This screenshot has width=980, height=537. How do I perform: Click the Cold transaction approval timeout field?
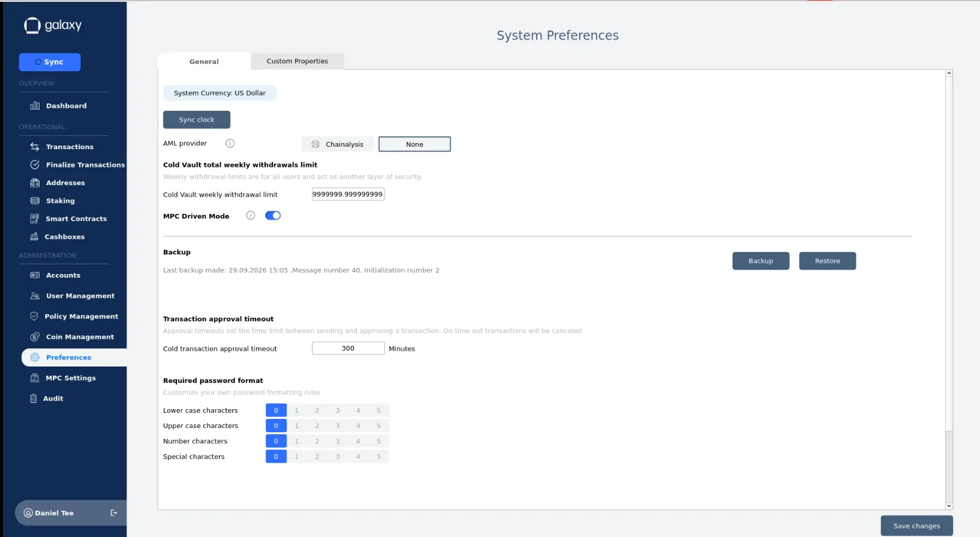point(348,348)
